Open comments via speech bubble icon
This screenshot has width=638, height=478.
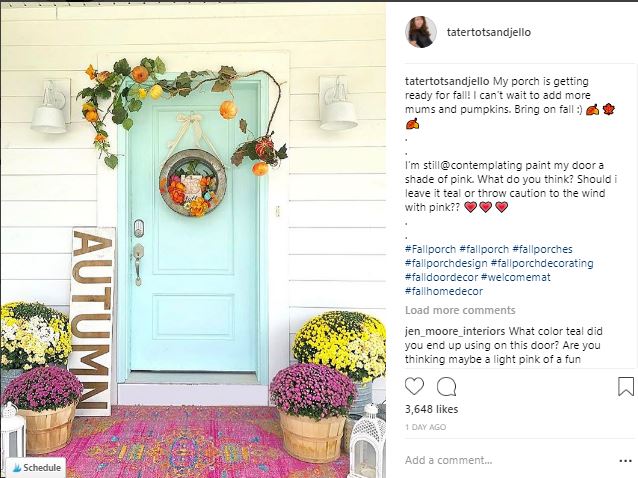click(x=446, y=386)
